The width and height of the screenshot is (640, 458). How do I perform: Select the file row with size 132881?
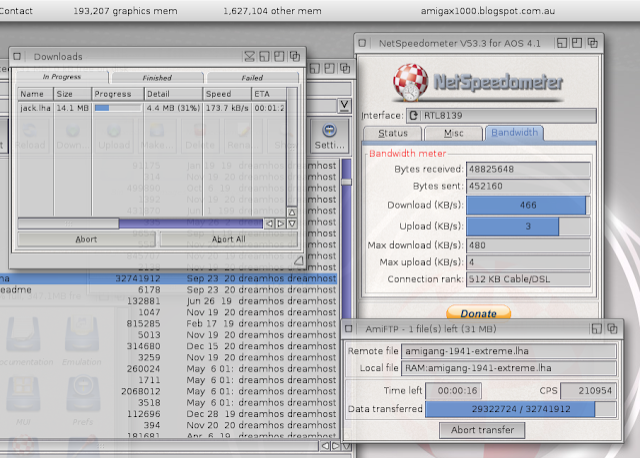168,301
